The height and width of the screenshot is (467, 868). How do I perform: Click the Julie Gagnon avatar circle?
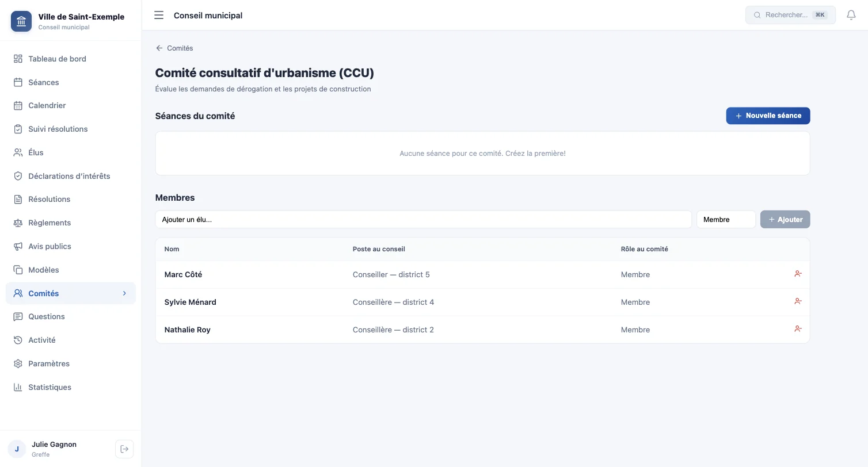[17, 449]
